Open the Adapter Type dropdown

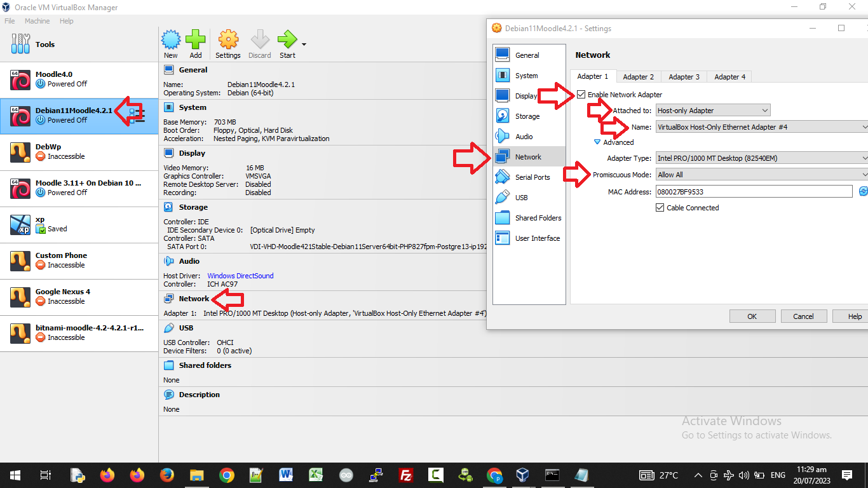(761, 158)
